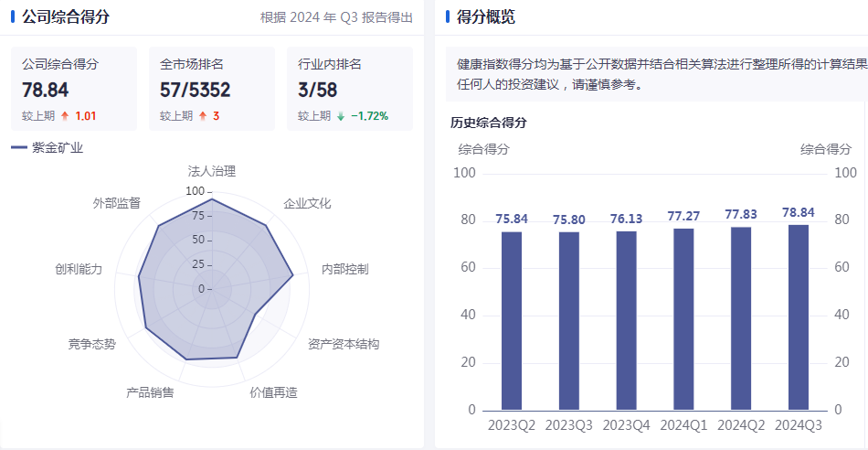868x450 pixels.
Task: Click the left 综合得分 y-axis title
Action: [484, 149]
